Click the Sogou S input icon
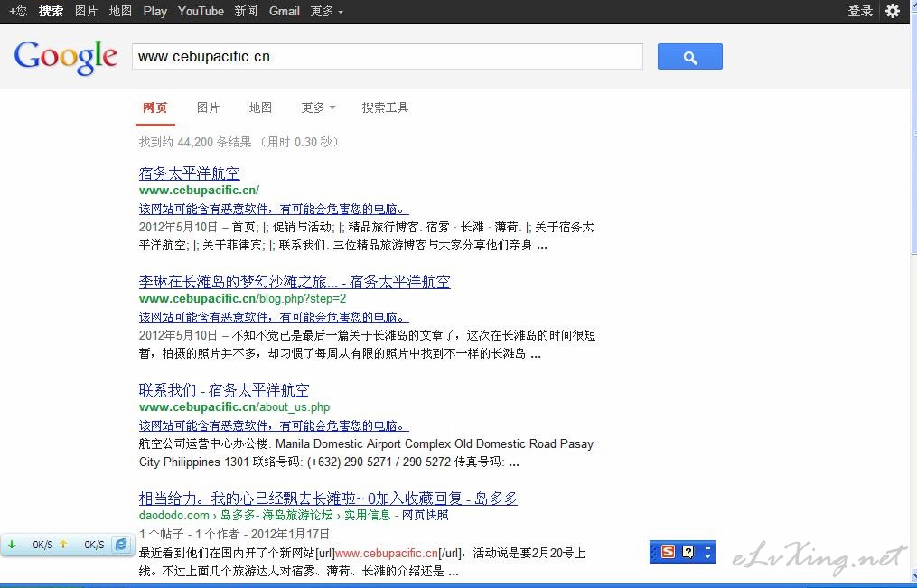 (x=668, y=551)
